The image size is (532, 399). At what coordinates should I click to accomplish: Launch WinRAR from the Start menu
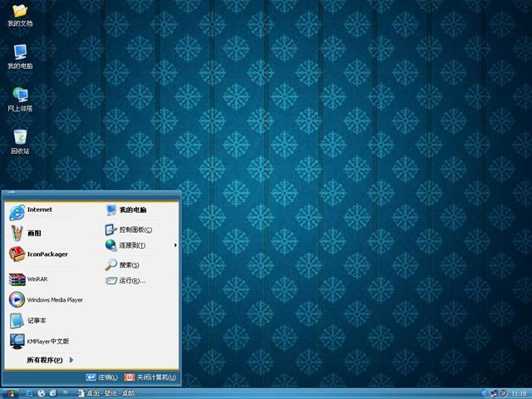click(37, 279)
